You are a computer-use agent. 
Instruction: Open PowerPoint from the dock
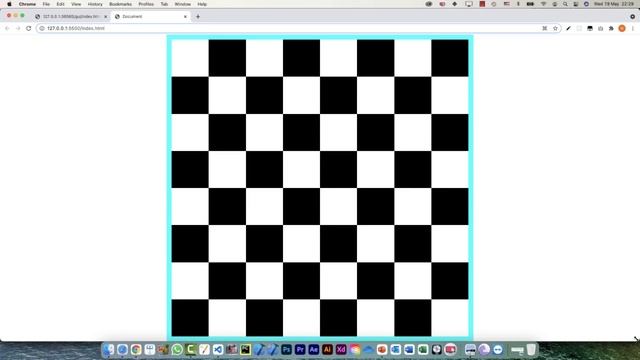tap(382, 350)
